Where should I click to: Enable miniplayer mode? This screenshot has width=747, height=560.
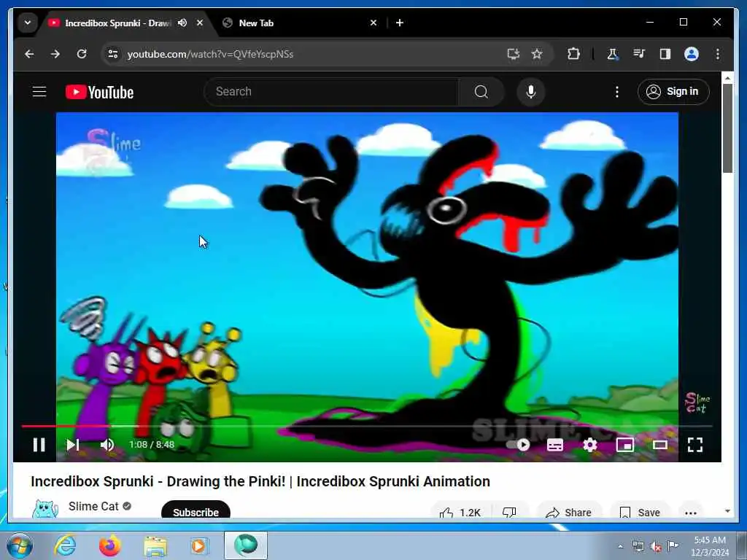[625, 445]
